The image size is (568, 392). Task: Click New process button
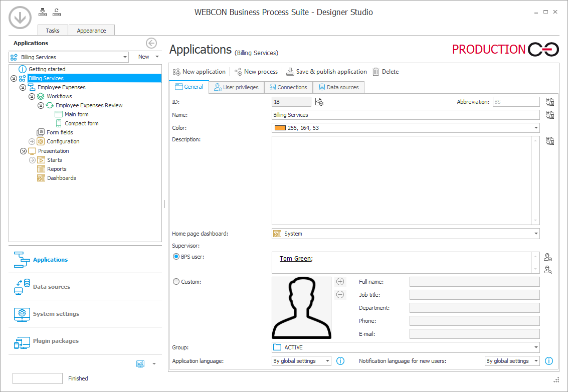click(x=256, y=72)
